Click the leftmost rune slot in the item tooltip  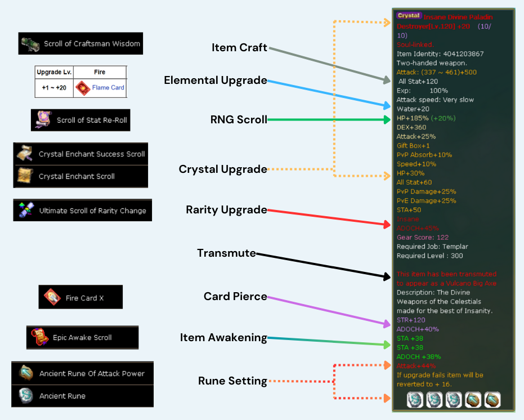pos(415,400)
